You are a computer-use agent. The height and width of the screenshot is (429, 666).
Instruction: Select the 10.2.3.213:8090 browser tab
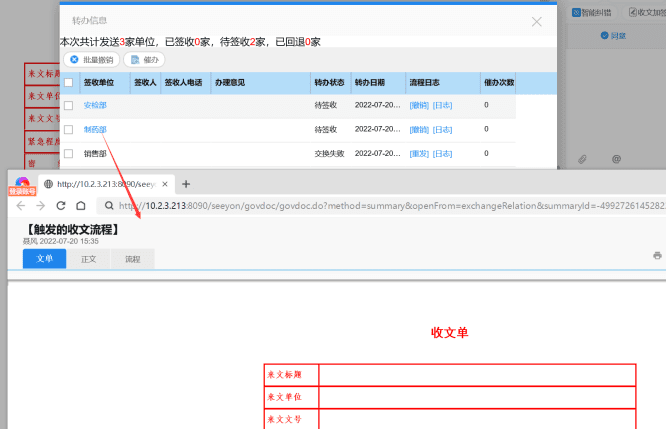click(x=106, y=184)
